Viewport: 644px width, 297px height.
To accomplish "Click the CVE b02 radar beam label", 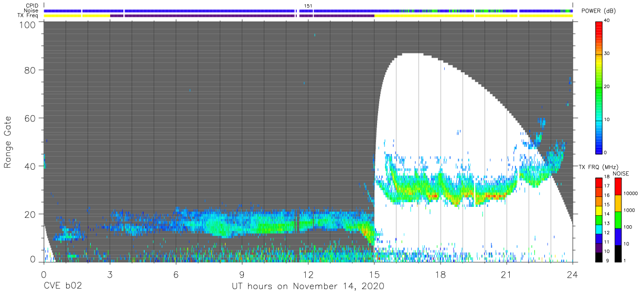I will [62, 287].
